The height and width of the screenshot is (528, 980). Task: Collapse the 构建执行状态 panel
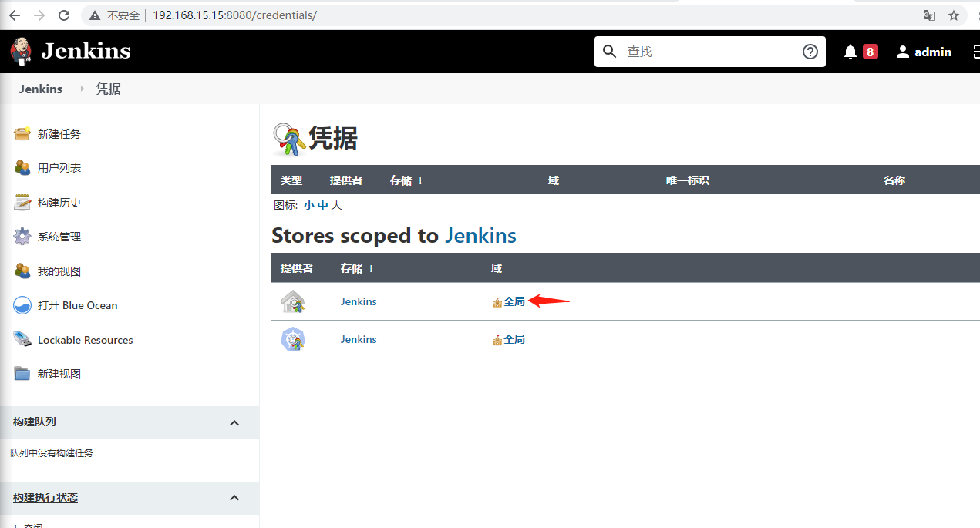click(234, 498)
